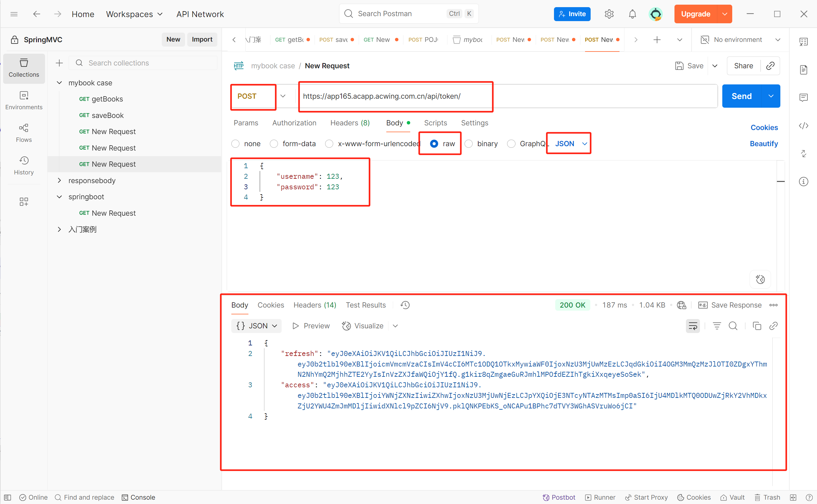817x504 pixels.
Task: Open the hamburger menu in header
Action: coord(14,14)
